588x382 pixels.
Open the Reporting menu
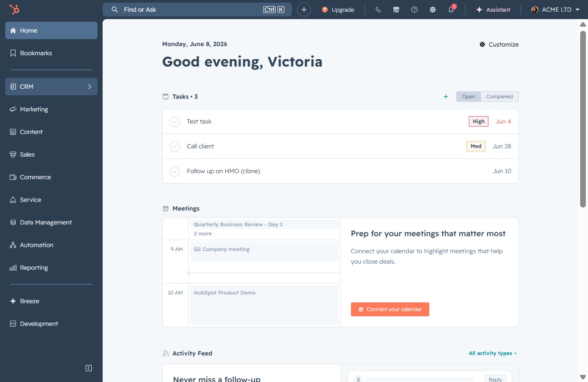click(51, 268)
